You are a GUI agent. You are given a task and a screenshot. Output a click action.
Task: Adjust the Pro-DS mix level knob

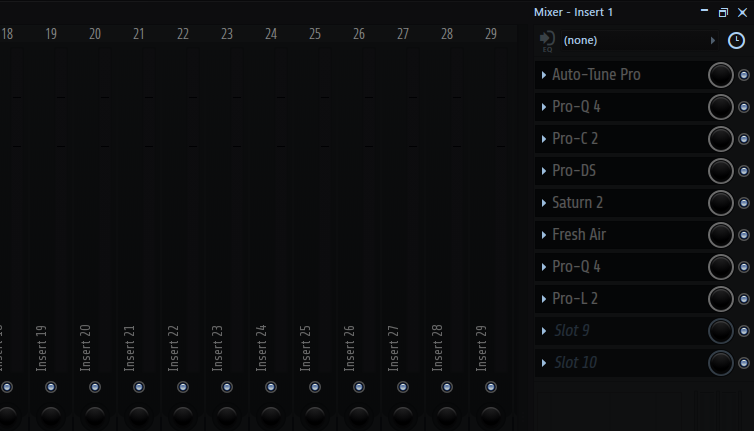point(720,171)
